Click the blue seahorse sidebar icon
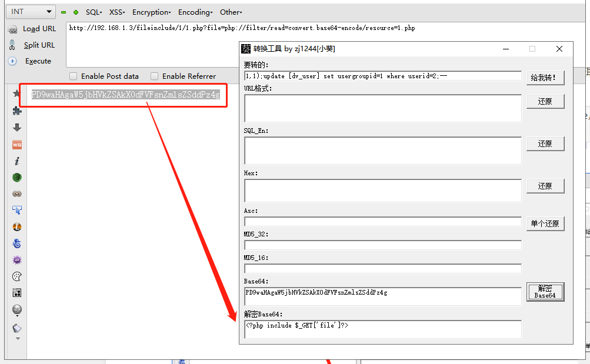Image resolution: width=590 pixels, height=364 pixels. click(17, 243)
